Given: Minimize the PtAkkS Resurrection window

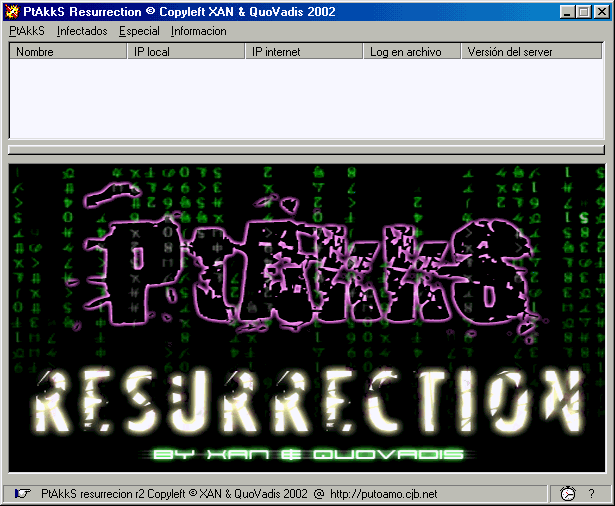Looking at the screenshot, I should tap(568, 12).
